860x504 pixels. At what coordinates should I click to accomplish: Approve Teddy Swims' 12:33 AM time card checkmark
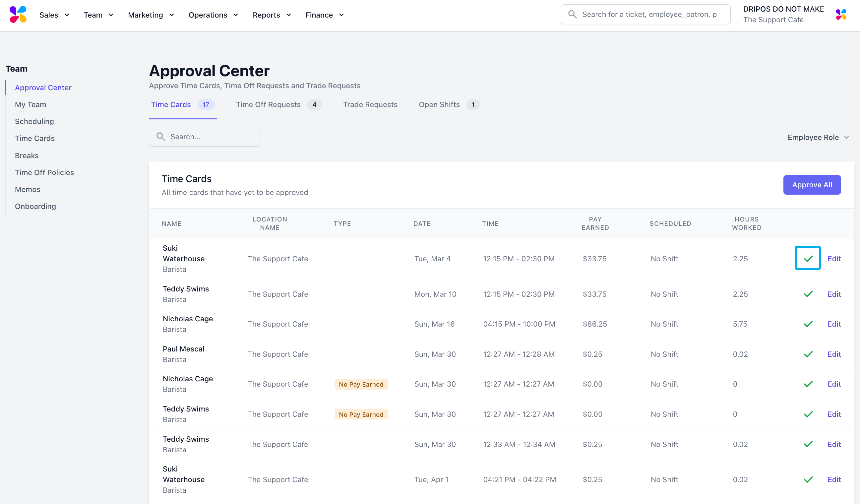click(808, 444)
